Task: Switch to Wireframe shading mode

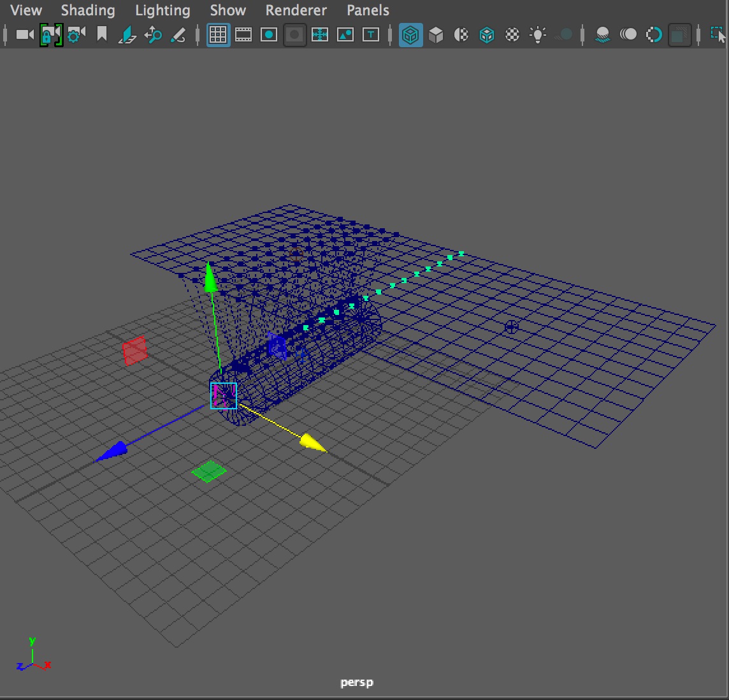Action: [x=410, y=34]
